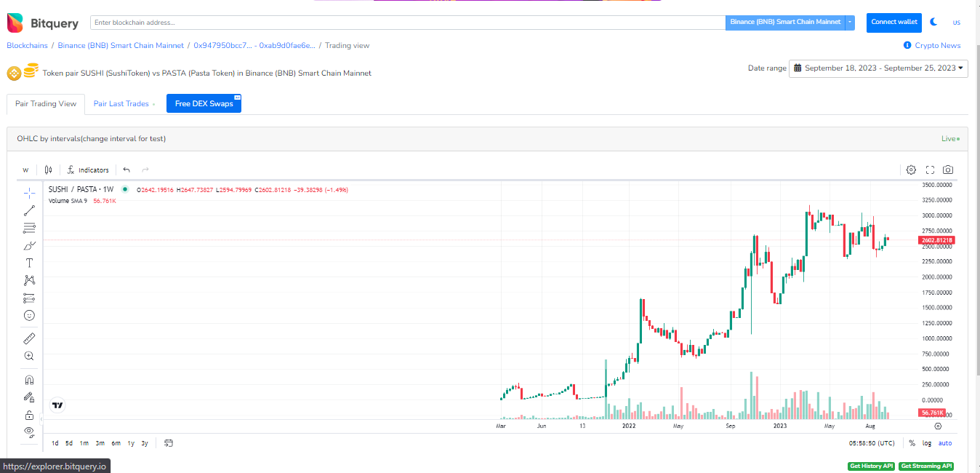Click the 56.761K volume label on axis
The image size is (980, 473).
[931, 413]
